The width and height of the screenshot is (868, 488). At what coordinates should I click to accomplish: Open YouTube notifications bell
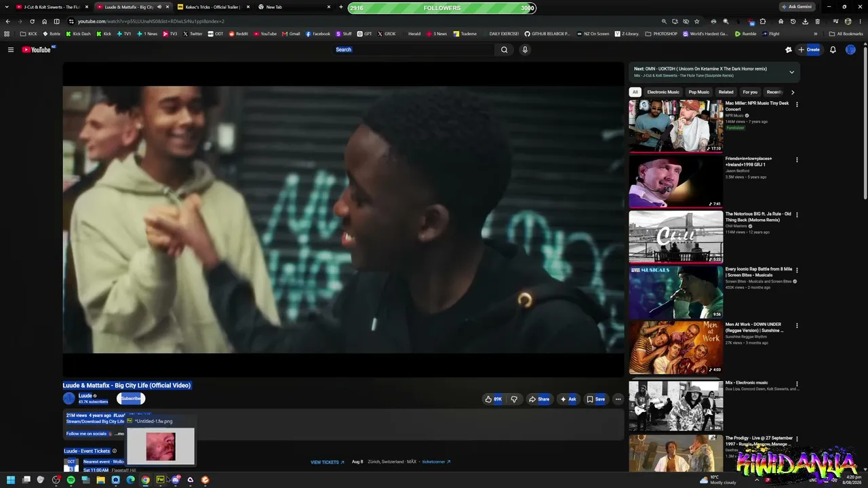[x=833, y=49]
